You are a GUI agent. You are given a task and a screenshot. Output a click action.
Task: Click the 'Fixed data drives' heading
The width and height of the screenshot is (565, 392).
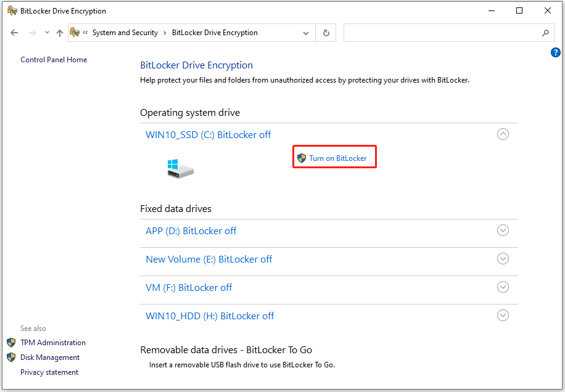[176, 209]
